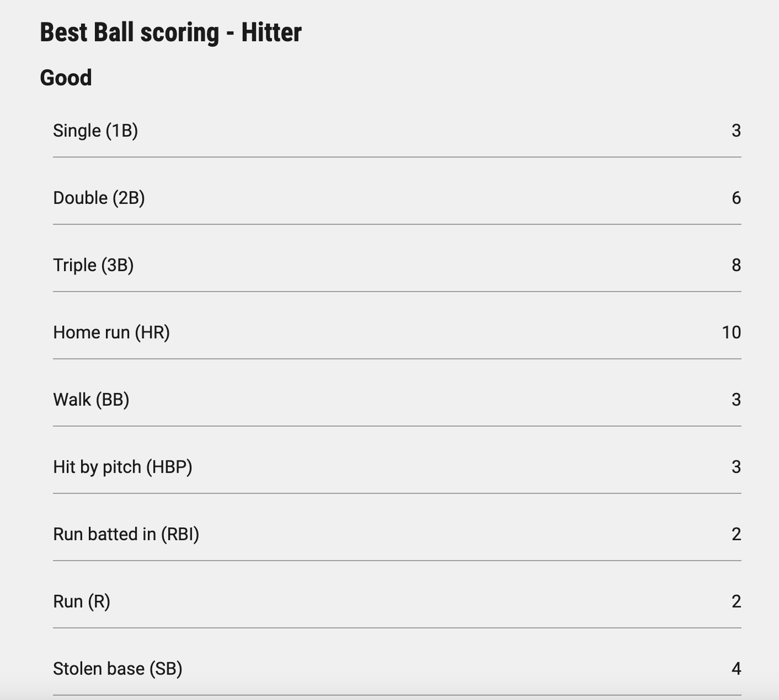This screenshot has width=779, height=700.
Task: Click the Stolen base point value 4
Action: [x=736, y=669]
